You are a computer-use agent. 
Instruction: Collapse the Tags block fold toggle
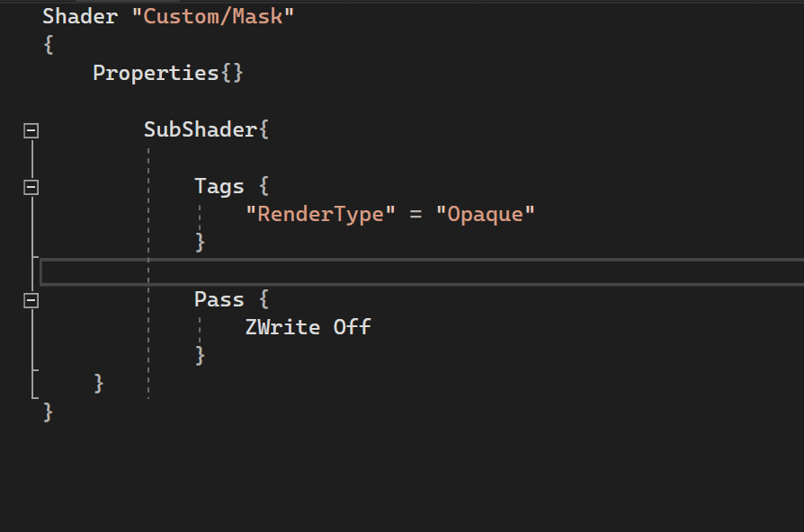click(31, 187)
